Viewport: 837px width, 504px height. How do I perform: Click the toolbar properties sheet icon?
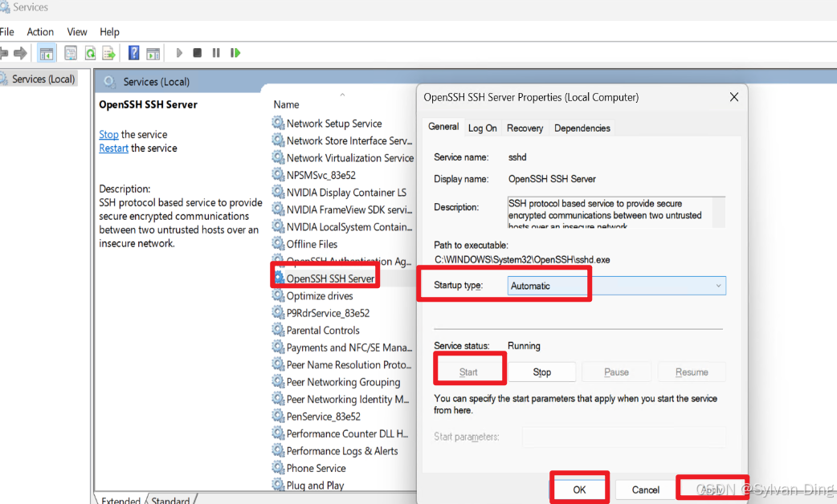point(71,53)
